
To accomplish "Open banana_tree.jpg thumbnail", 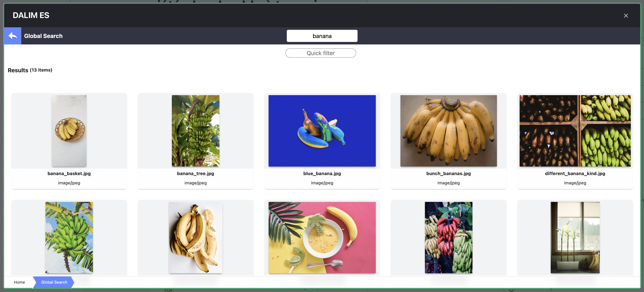I will coord(195,131).
